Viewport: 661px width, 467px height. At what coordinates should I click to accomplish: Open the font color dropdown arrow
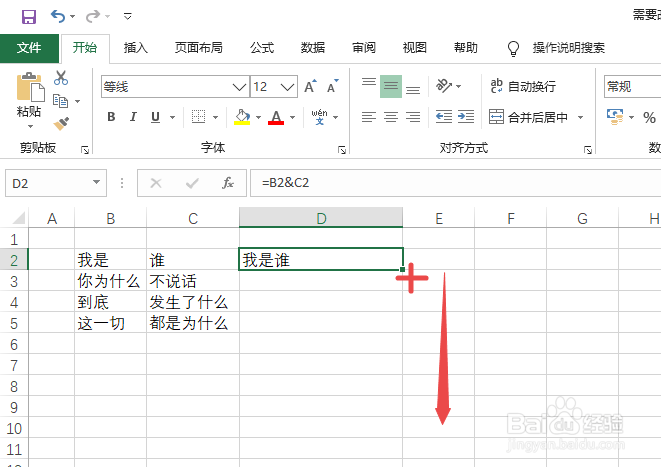293,117
